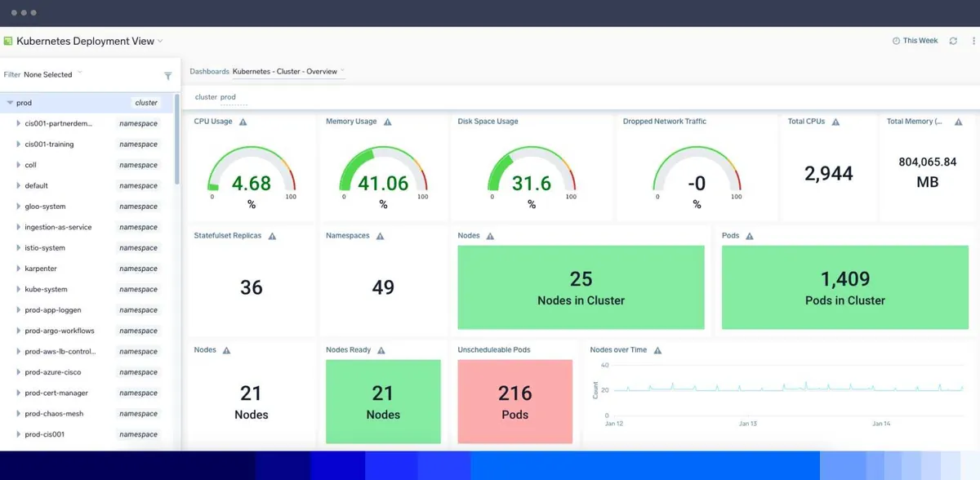Select the karpenter tree row

point(88,269)
